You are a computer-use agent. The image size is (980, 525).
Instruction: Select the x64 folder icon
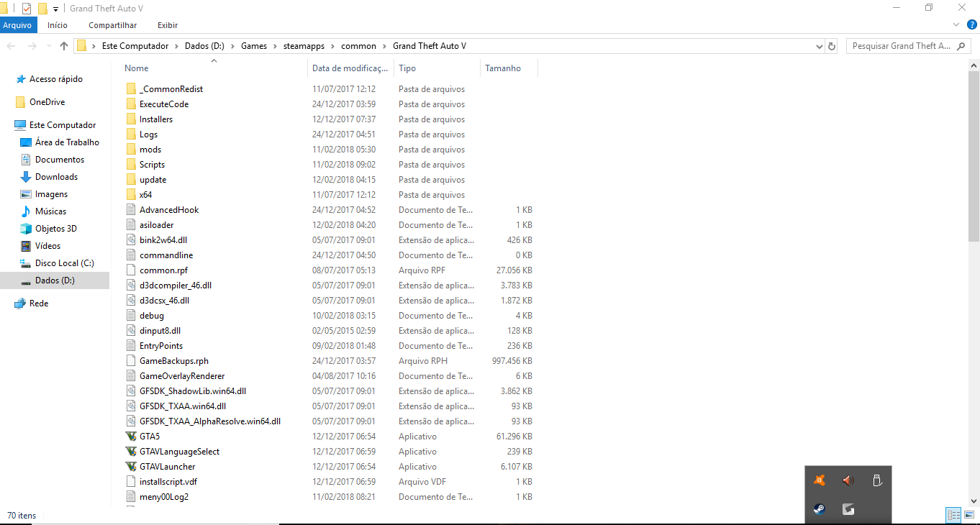[x=130, y=195]
